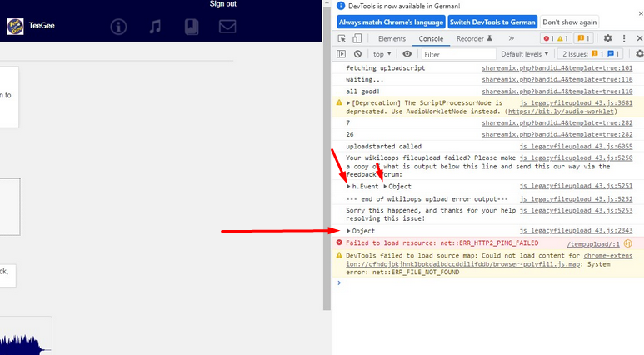This screenshot has height=355, width=644.
Task: Open the top JavaScript context dropdown
Action: pos(382,54)
